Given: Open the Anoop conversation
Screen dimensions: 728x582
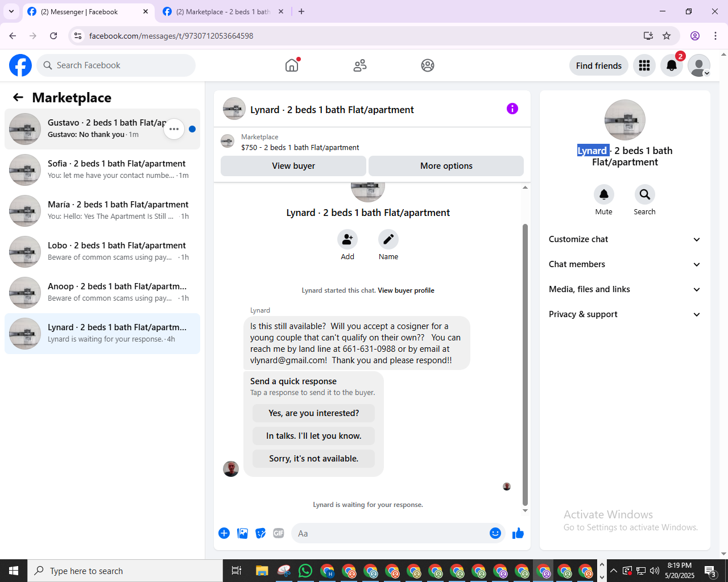Looking at the screenshot, I should (x=102, y=293).
